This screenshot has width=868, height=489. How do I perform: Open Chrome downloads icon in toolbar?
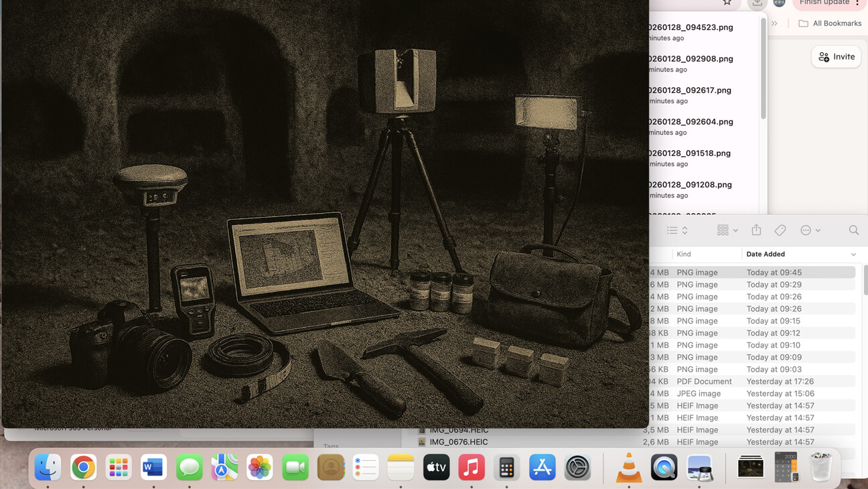pos(757,3)
